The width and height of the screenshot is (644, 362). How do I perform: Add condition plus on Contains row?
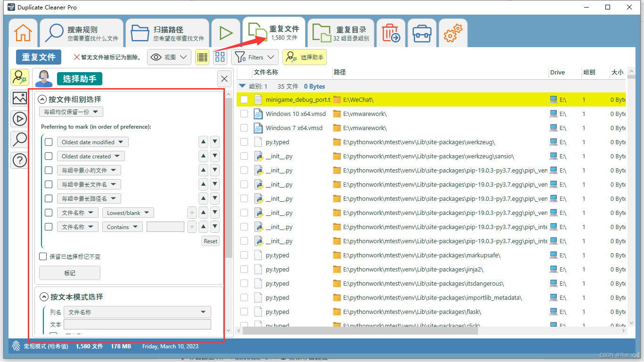tap(191, 227)
